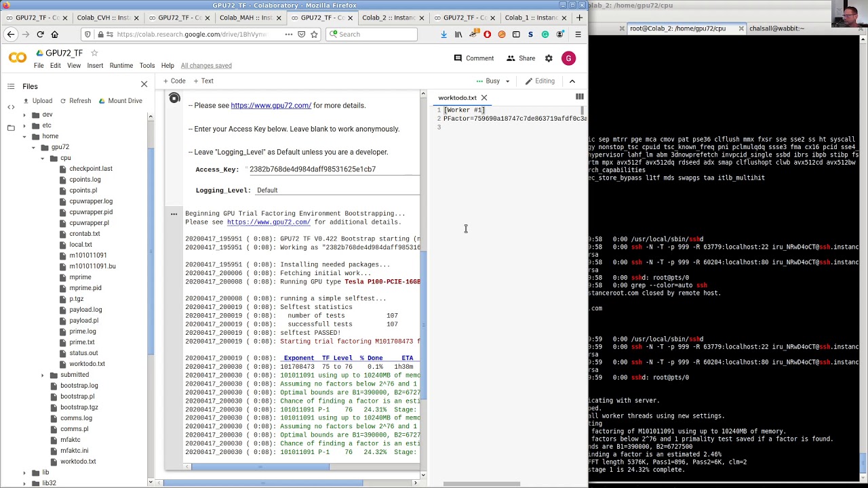
Task: Open the Busy runtime status dropdown
Action: click(498, 81)
